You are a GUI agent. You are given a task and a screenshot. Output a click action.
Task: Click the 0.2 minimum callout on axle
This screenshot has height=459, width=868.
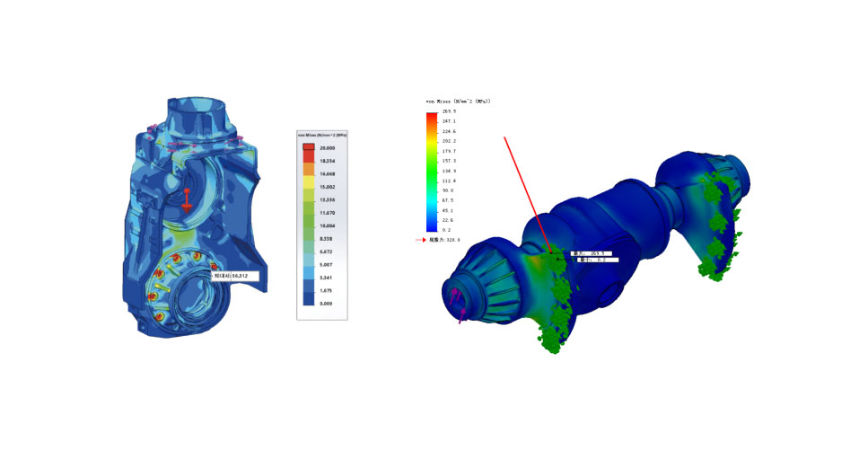click(594, 260)
